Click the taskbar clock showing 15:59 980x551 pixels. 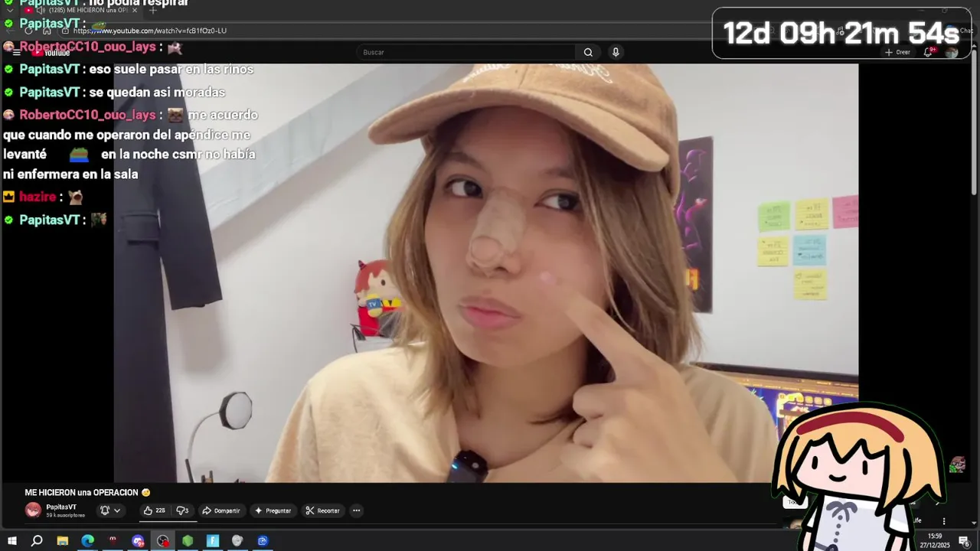point(935,540)
